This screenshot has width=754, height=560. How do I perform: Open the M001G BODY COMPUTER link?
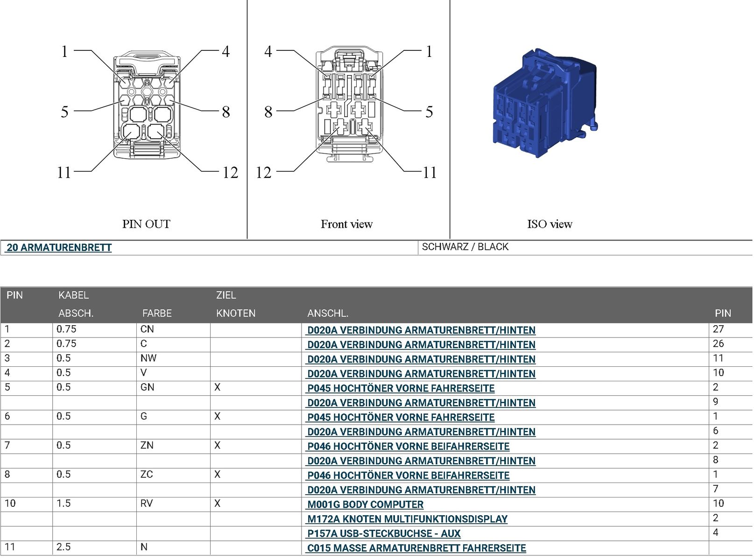[x=365, y=504]
